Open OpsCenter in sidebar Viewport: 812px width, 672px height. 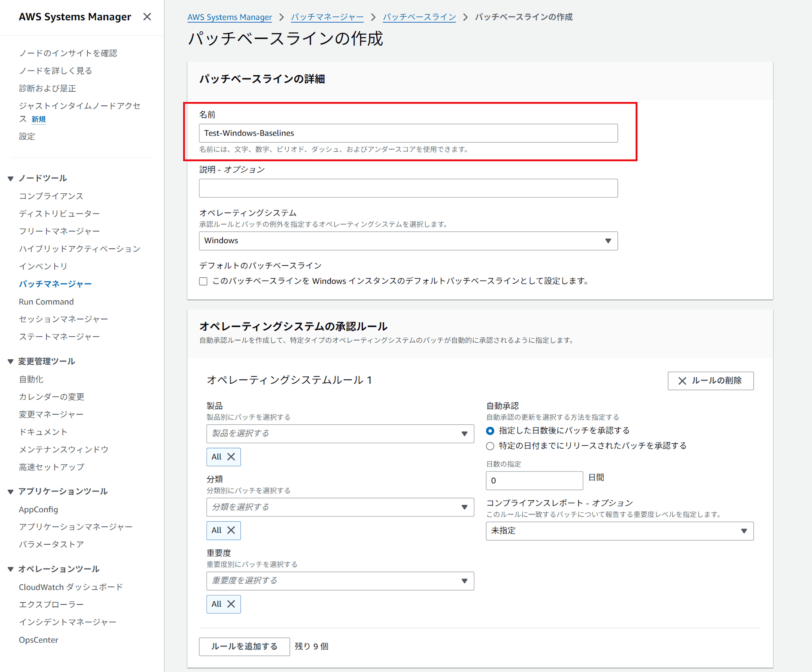click(39, 640)
